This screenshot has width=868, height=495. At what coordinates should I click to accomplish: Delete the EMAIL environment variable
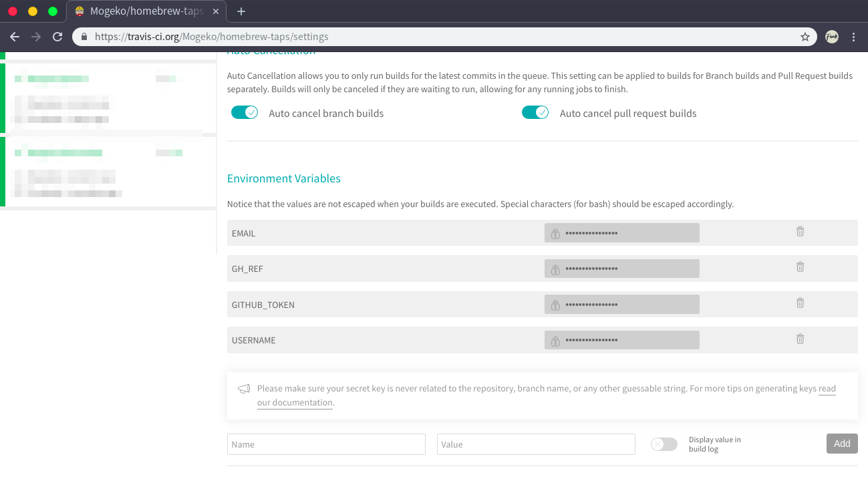click(800, 231)
